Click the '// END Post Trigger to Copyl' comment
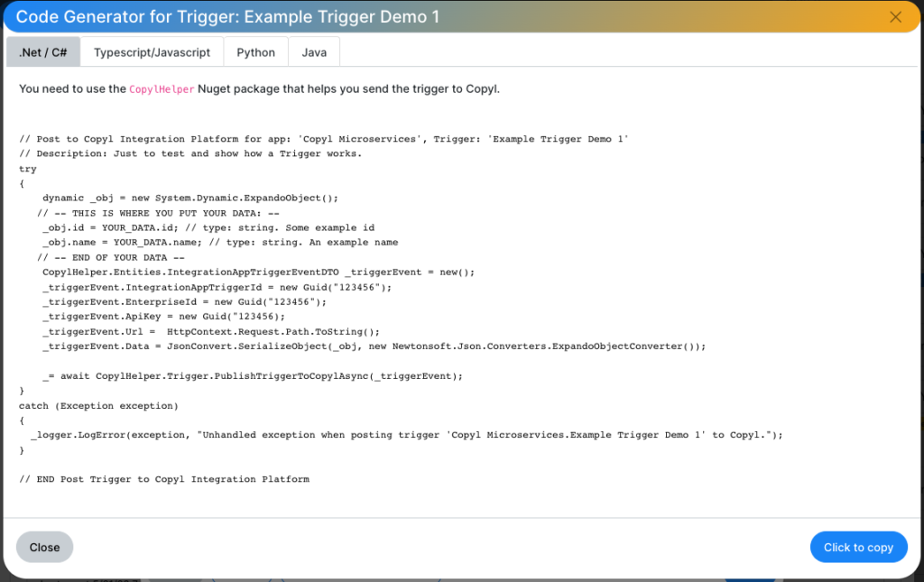The width and height of the screenshot is (924, 582). pyautogui.click(x=164, y=479)
